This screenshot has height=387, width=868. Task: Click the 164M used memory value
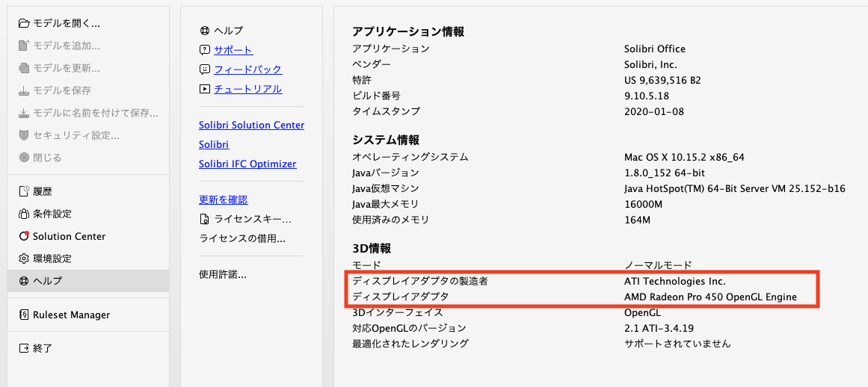636,220
